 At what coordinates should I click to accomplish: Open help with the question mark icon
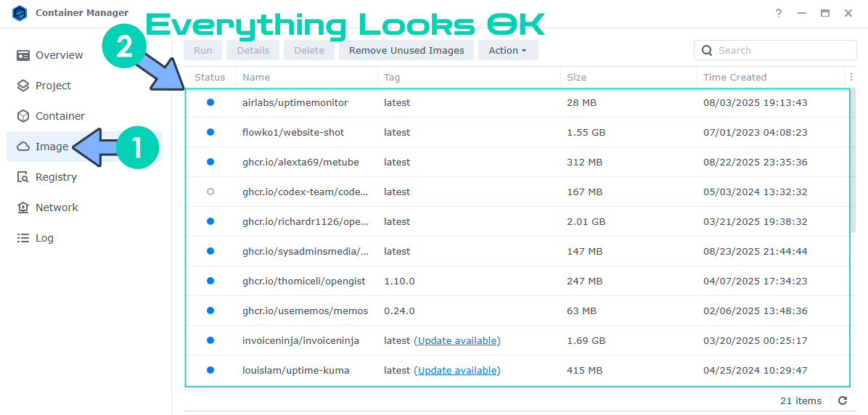[x=778, y=13]
